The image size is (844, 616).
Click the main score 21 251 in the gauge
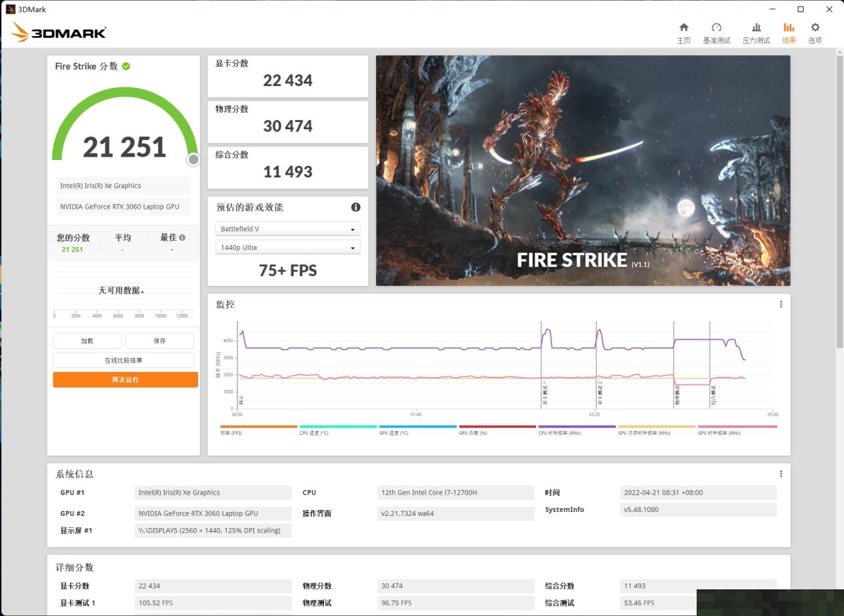pos(125,147)
